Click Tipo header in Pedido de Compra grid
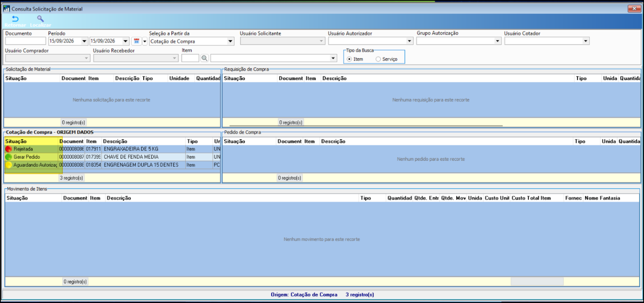 click(x=580, y=141)
